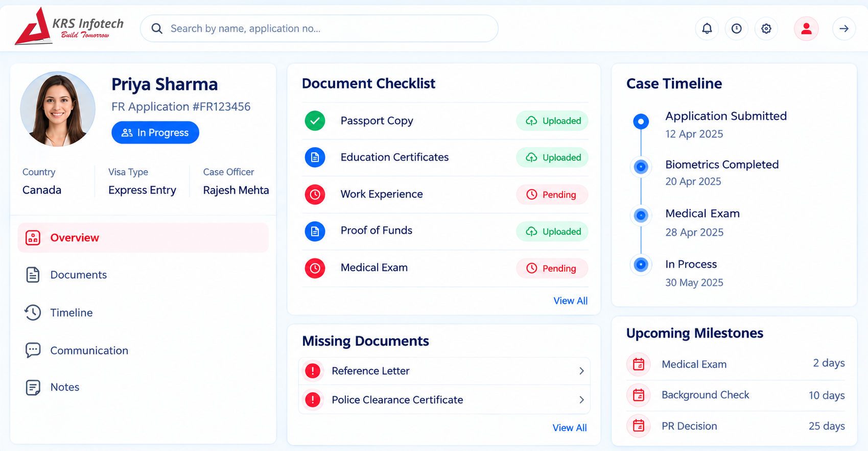Viewport: 868px width, 451px height.
Task: Click the Medical Exam clock icon in checklist
Action: pos(315,268)
